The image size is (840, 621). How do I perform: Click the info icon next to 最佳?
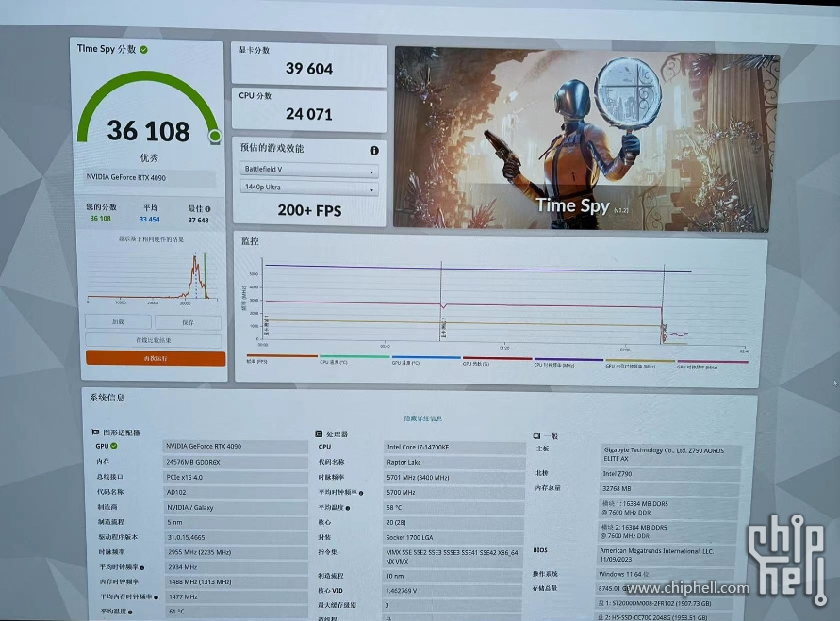207,209
